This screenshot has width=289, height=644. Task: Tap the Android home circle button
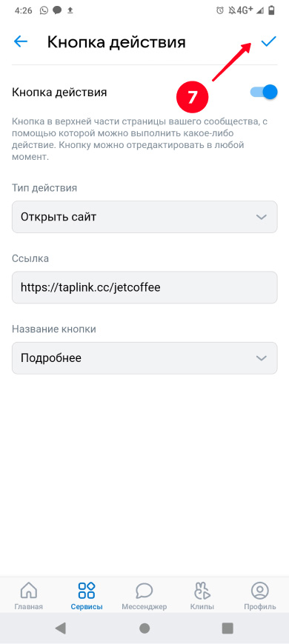click(144, 628)
